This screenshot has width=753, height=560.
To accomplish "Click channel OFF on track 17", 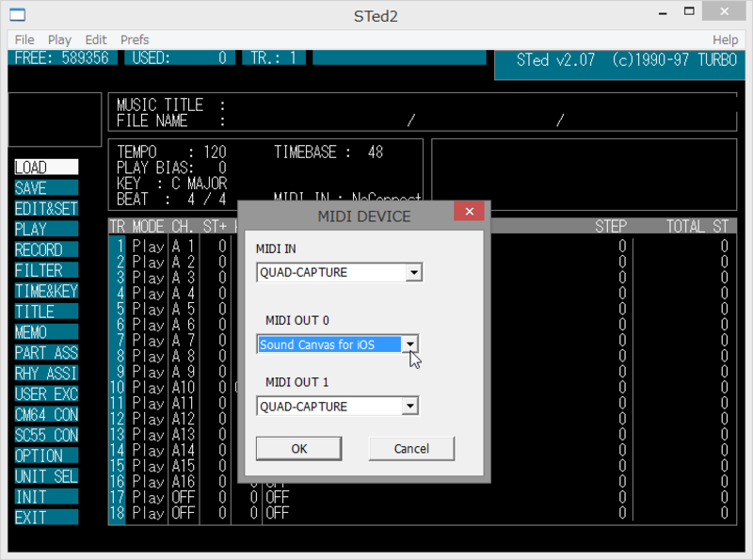I will pyautogui.click(x=183, y=497).
